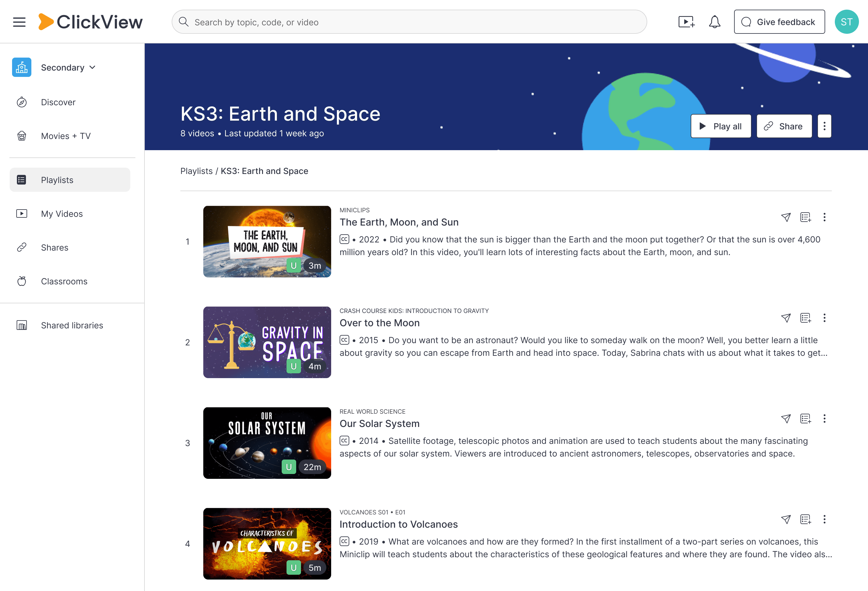868x591 pixels.
Task: Click the 'The Earth, Moon, and Sun' title
Action: pos(399,223)
